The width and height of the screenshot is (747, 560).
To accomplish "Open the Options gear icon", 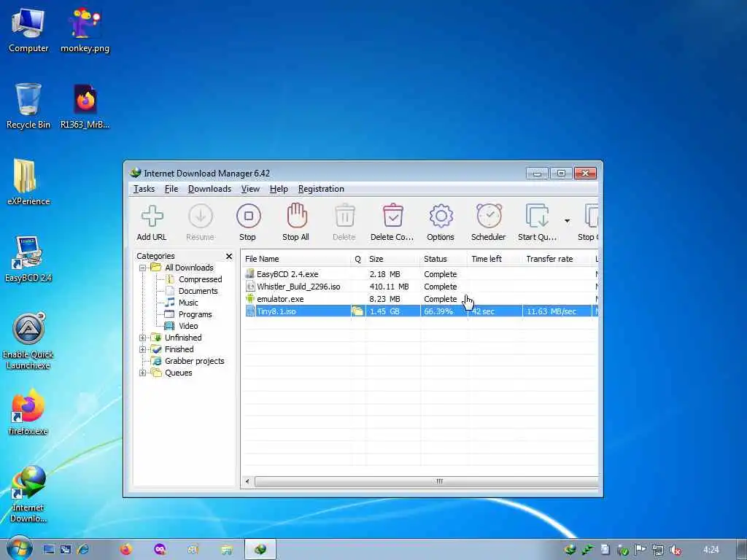I will click(441, 222).
